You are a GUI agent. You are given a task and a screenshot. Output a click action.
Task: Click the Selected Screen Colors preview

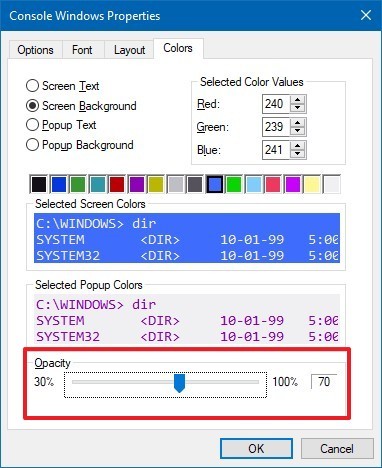pyautogui.click(x=187, y=238)
